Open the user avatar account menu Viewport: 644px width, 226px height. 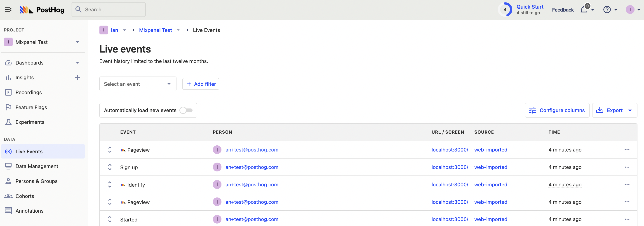(630, 10)
